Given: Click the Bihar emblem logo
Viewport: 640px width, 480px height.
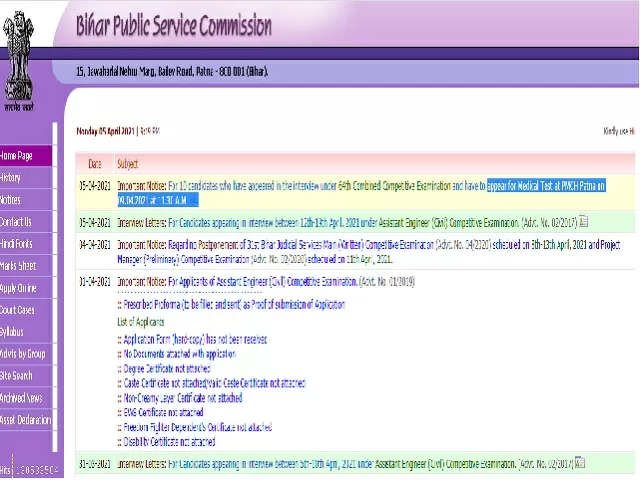Looking at the screenshot, I should [18, 61].
